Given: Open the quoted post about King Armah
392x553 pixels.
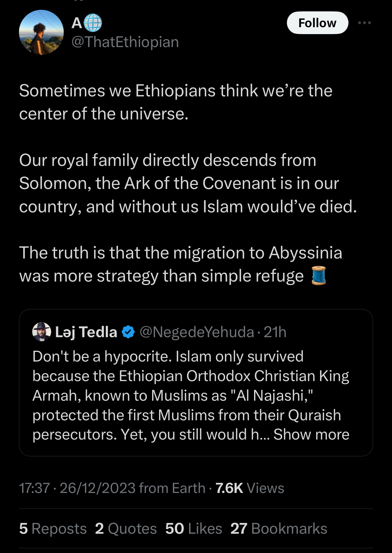Looking at the screenshot, I should [x=189, y=395].
